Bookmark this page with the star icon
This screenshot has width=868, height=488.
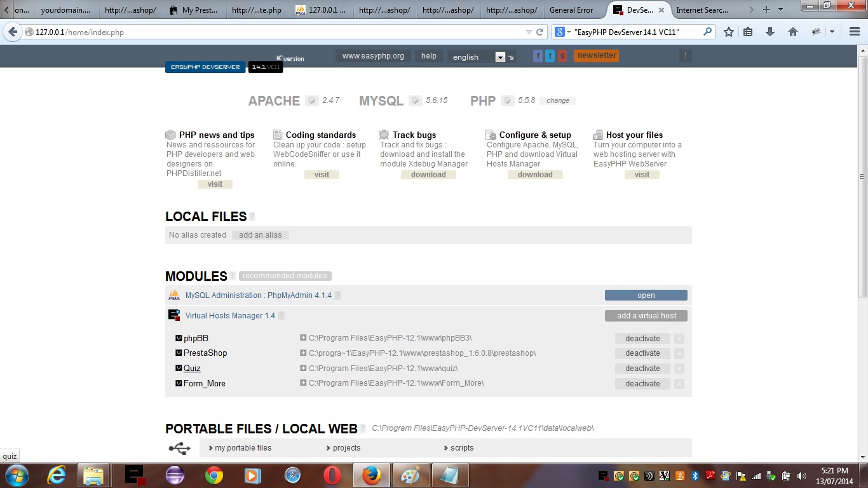[729, 32]
